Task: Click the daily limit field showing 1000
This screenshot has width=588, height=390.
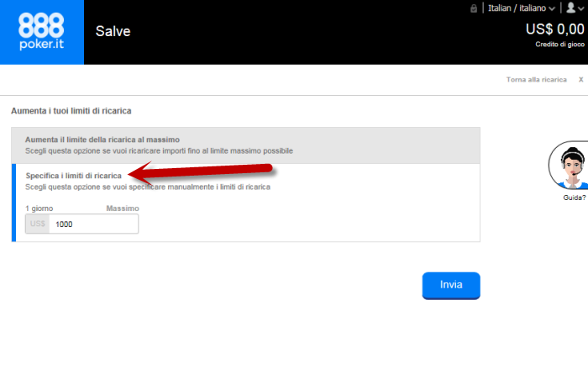Action: coord(92,224)
